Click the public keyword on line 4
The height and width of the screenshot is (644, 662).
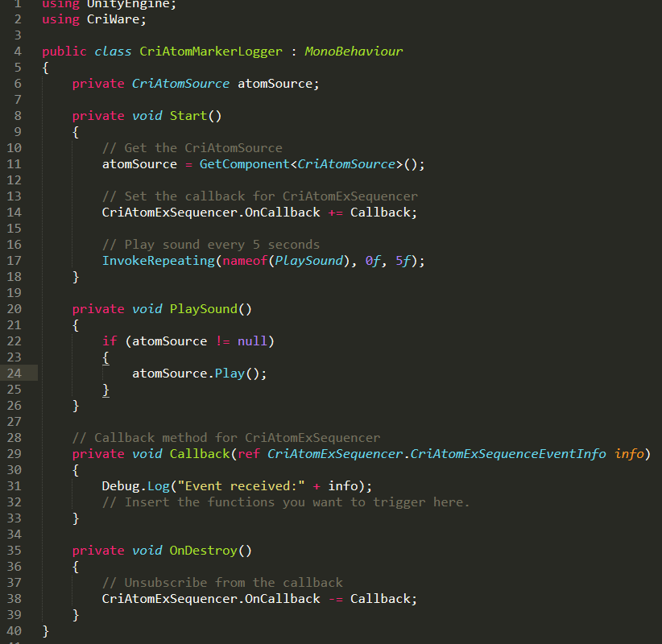[64, 51]
